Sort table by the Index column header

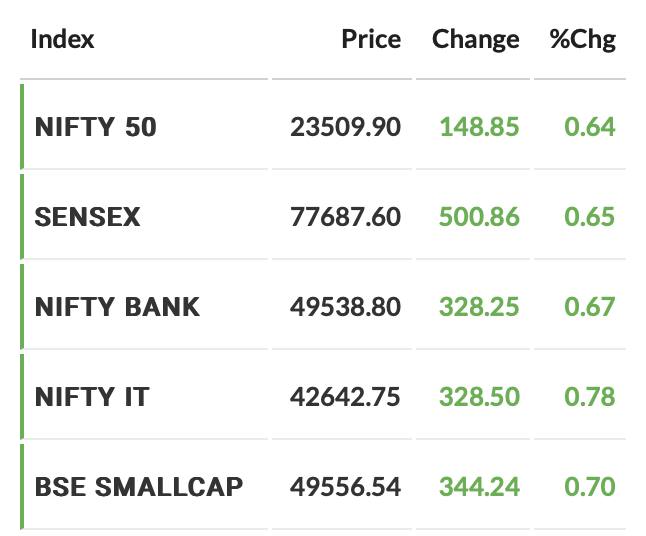(63, 39)
